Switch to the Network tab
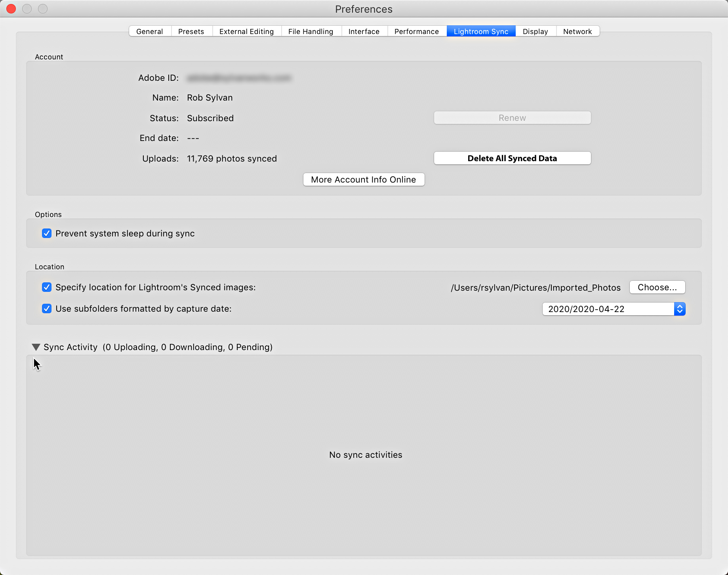The height and width of the screenshot is (575, 728). tap(577, 31)
